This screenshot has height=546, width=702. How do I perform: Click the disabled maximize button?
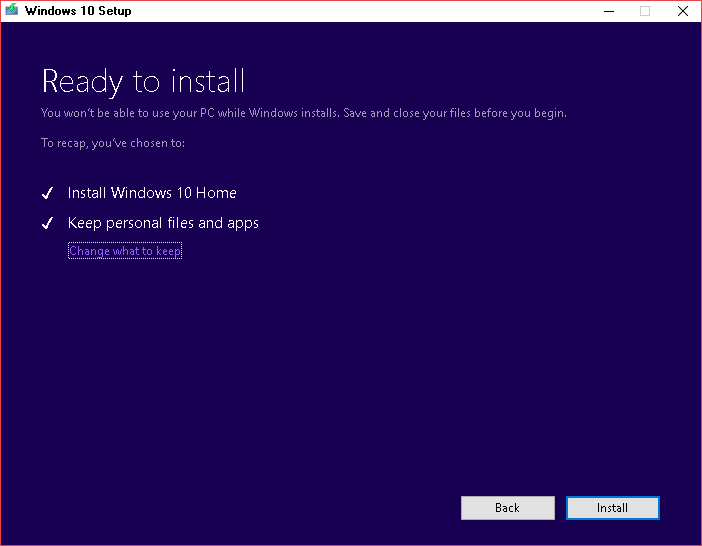point(645,11)
